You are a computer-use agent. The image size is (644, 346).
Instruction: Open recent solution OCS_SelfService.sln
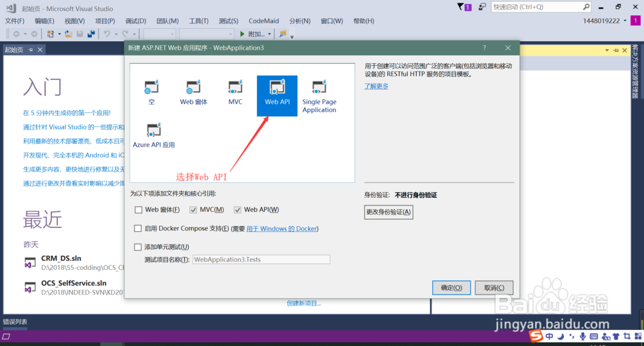(74, 283)
